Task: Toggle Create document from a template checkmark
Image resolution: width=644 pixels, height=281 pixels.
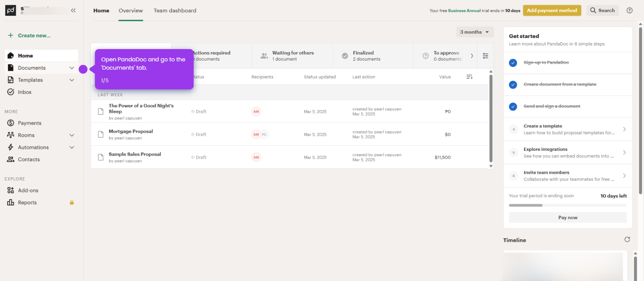Action: tap(513, 85)
